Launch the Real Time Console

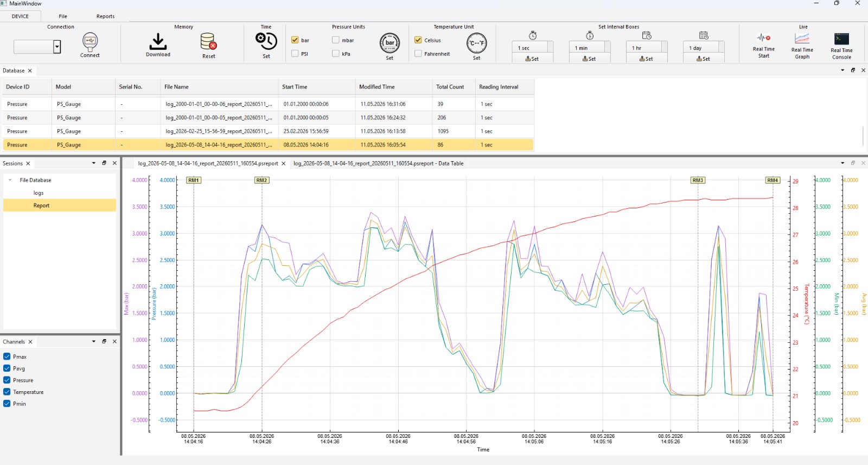click(841, 39)
